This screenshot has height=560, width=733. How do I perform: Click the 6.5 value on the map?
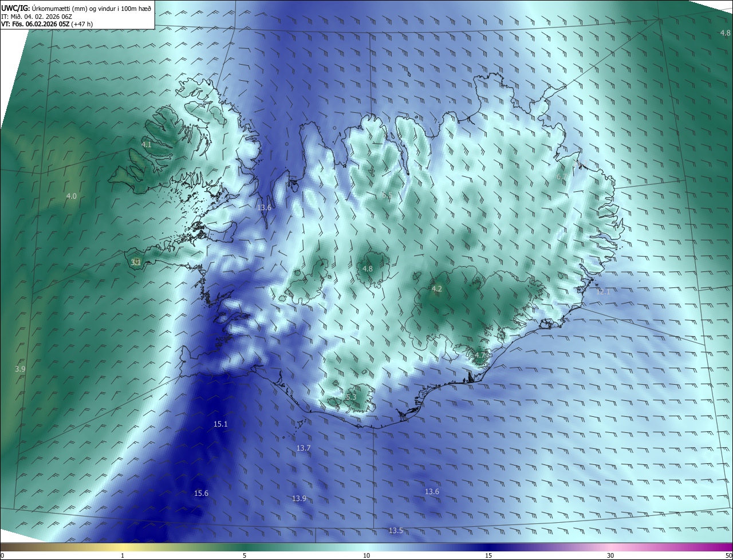(387, 195)
